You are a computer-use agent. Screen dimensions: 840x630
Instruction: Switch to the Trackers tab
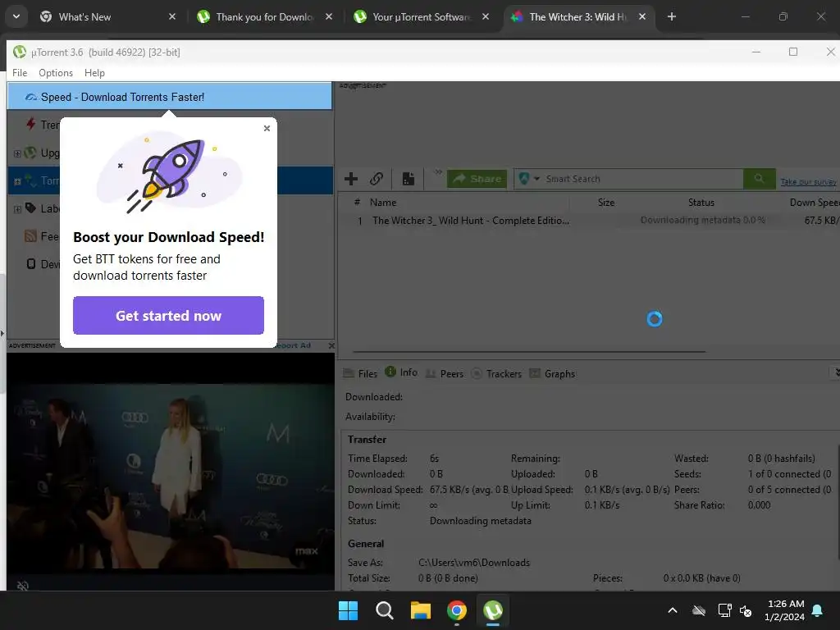click(x=496, y=373)
